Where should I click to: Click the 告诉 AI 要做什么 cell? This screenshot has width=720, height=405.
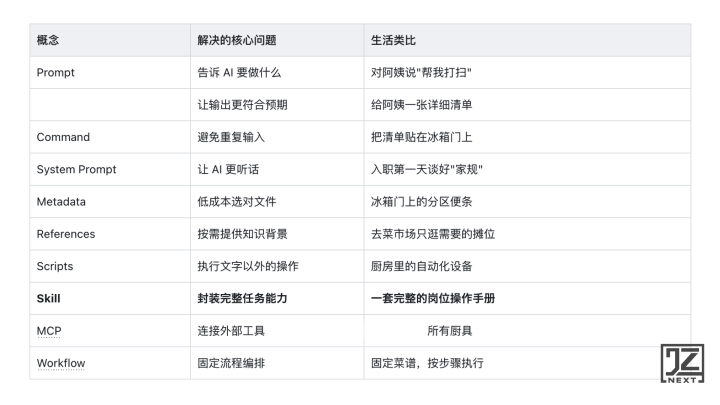tap(241, 73)
